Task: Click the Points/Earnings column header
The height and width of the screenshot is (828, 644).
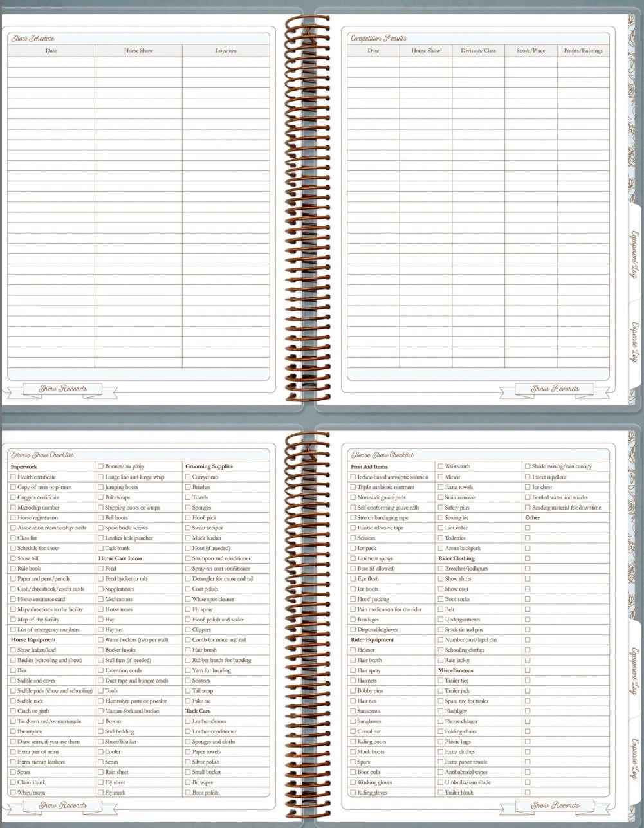Action: [584, 50]
